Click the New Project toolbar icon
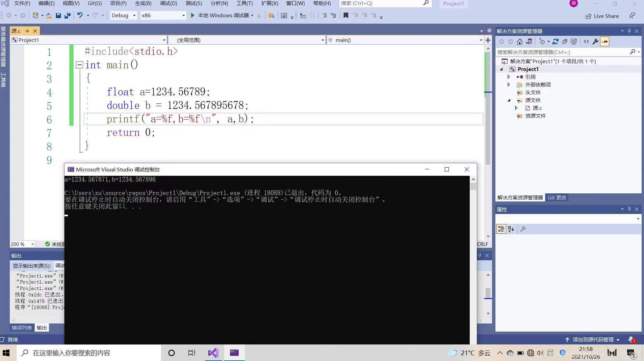 (35, 16)
